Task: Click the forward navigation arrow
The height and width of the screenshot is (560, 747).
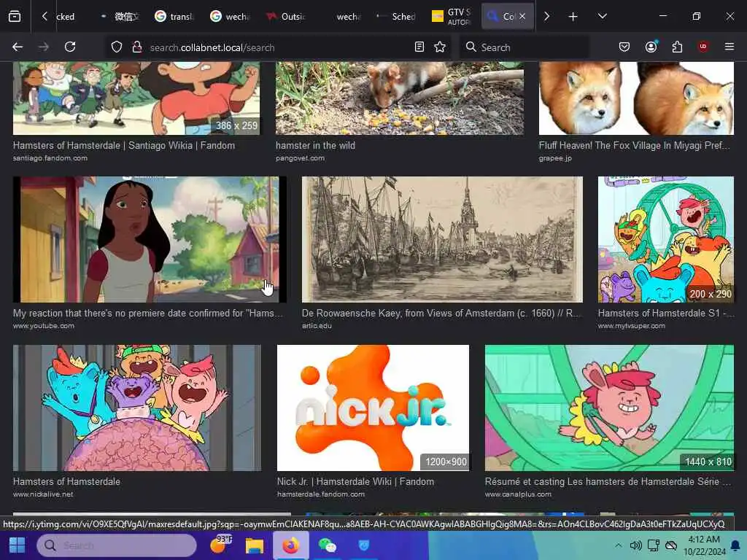Action: [43, 47]
